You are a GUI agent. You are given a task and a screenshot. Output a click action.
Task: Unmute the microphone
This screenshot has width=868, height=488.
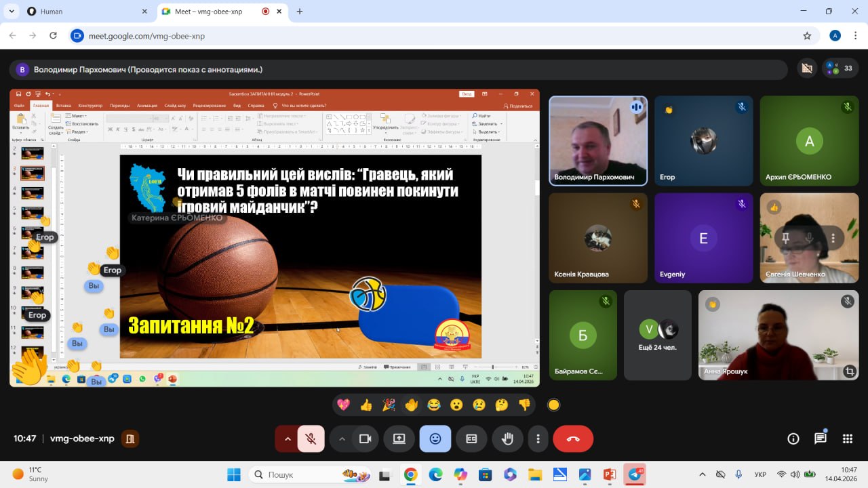click(311, 439)
